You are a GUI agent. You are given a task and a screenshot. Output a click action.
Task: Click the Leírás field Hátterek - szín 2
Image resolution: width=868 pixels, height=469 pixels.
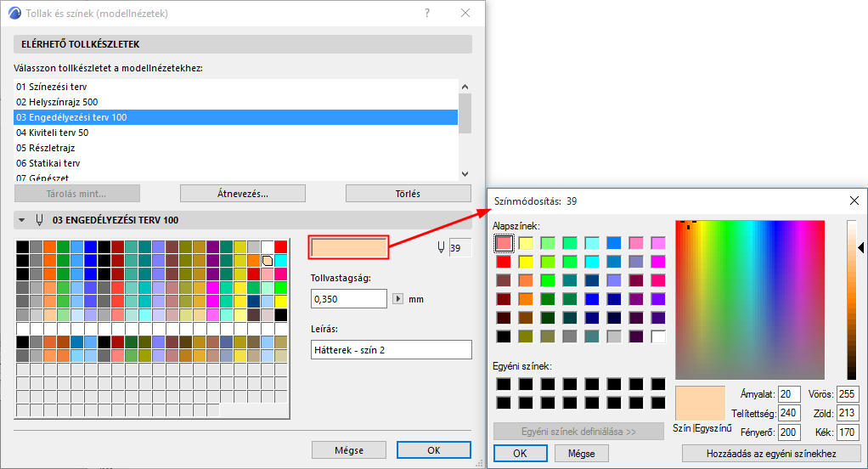pyautogui.click(x=392, y=350)
